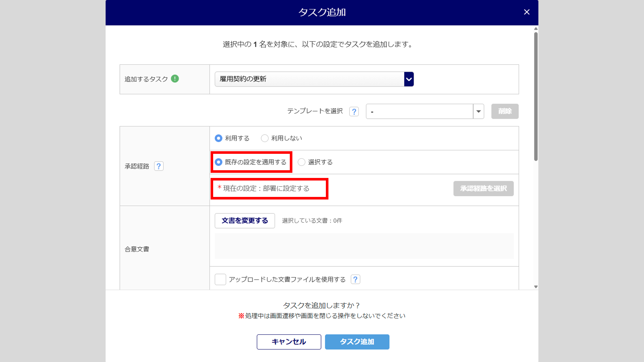Click the 承認経路を選択 button
Viewport: 644px width, 362px height.
point(483,189)
